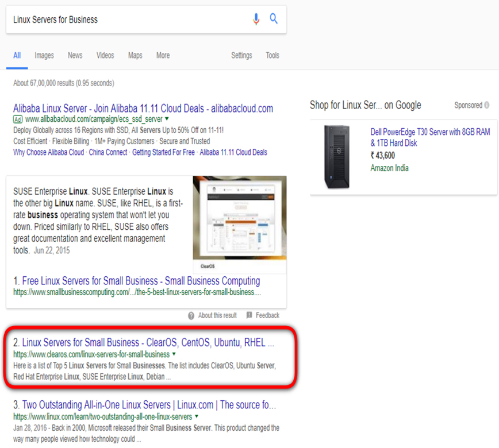
Task: Click the About this result link text
Action: coord(217,315)
